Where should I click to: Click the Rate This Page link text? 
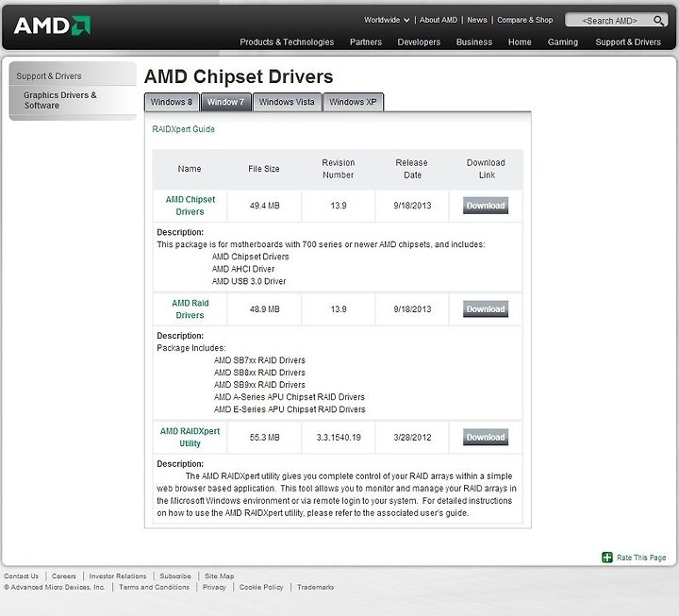pos(641,558)
